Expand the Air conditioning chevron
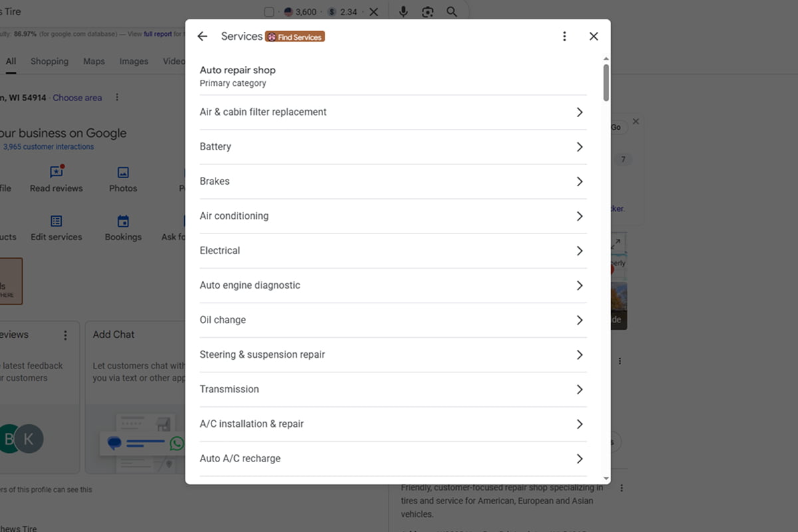 click(579, 216)
